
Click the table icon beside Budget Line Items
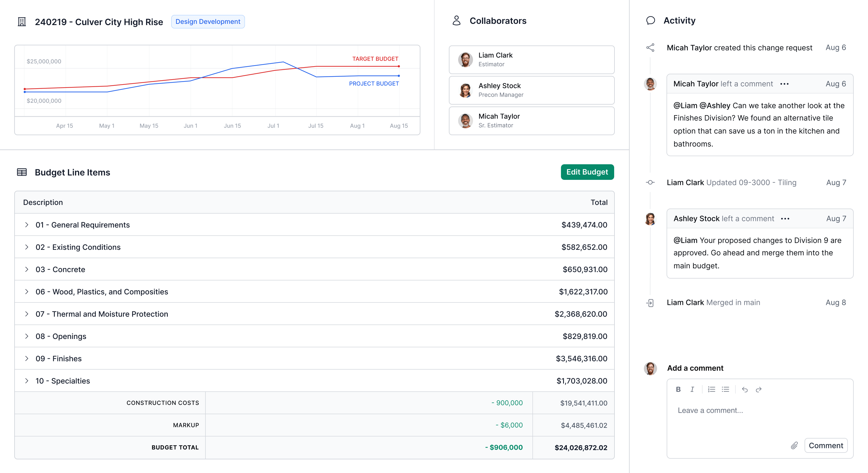point(22,172)
